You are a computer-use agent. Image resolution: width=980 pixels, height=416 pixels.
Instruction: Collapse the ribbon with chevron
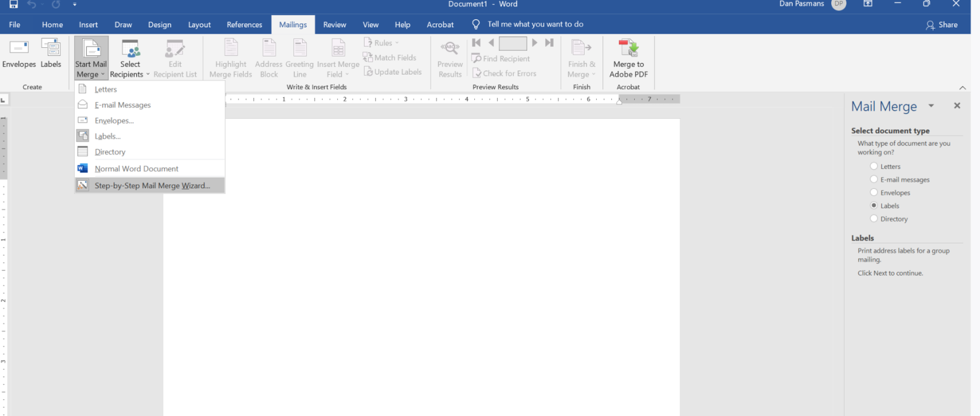point(963,87)
